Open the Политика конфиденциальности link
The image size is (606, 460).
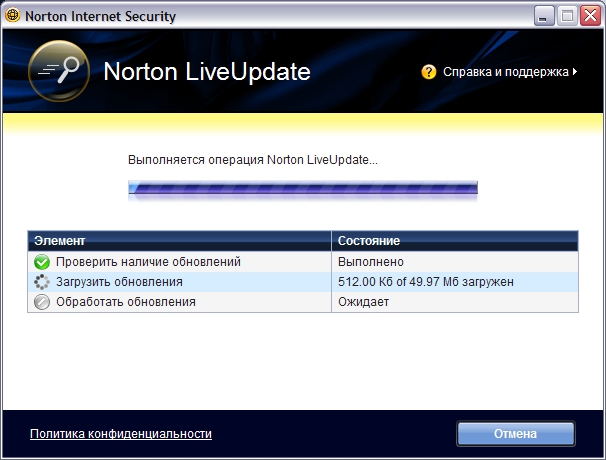[x=121, y=434]
